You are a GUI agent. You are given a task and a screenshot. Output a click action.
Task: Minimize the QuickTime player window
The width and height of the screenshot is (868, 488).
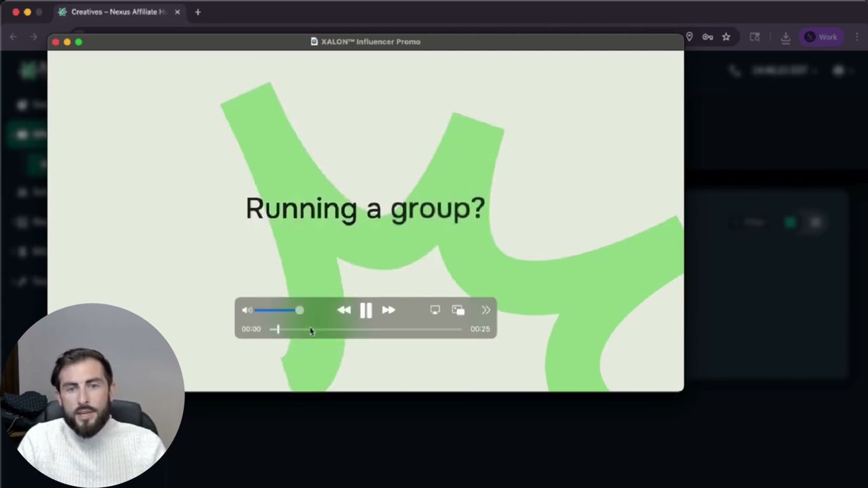pos(67,42)
